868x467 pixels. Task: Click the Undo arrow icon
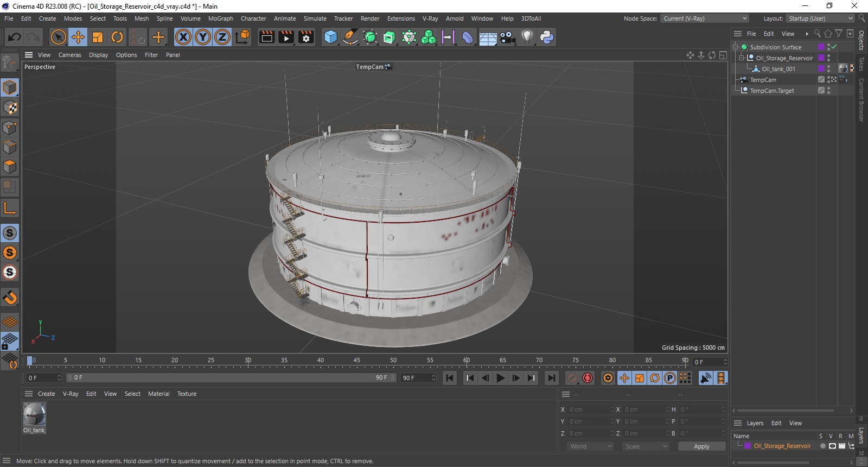pos(15,37)
